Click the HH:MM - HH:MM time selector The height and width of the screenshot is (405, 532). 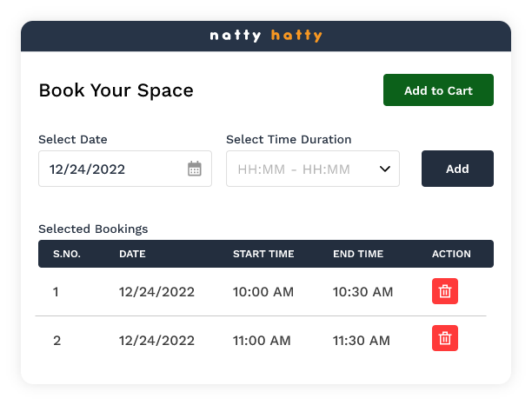point(300,169)
